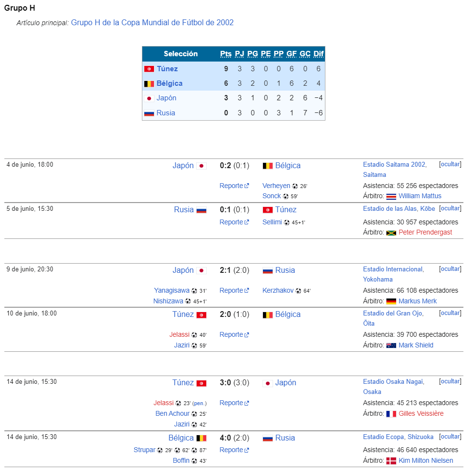Click the French flag beside Gilles Veissière

pos(391,414)
